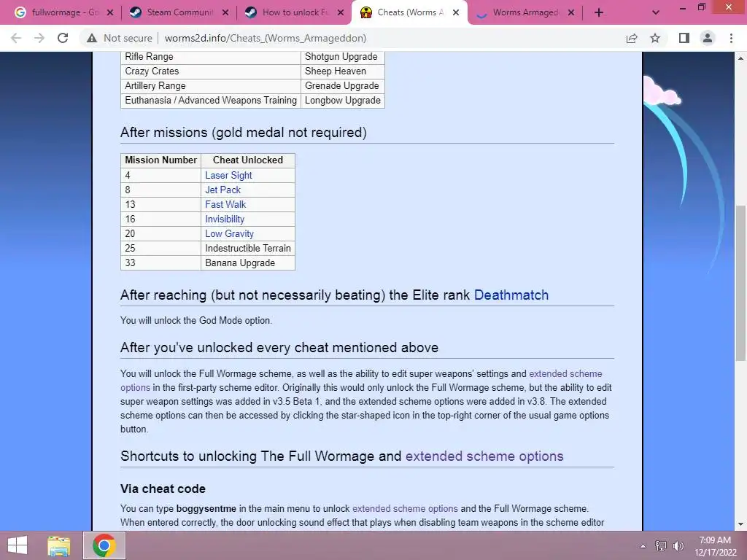
Task: Select the Indestructible Terrain cell
Action: [248, 248]
